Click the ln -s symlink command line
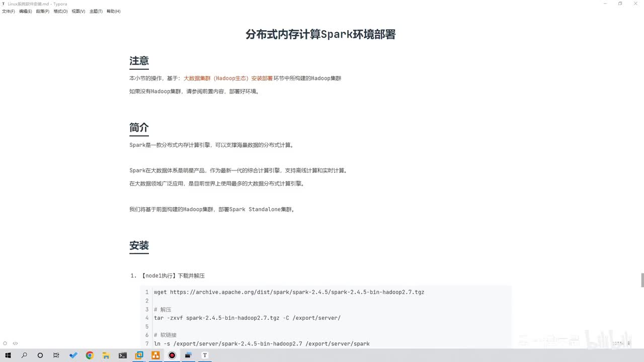This screenshot has width=644, height=362. pos(262,344)
